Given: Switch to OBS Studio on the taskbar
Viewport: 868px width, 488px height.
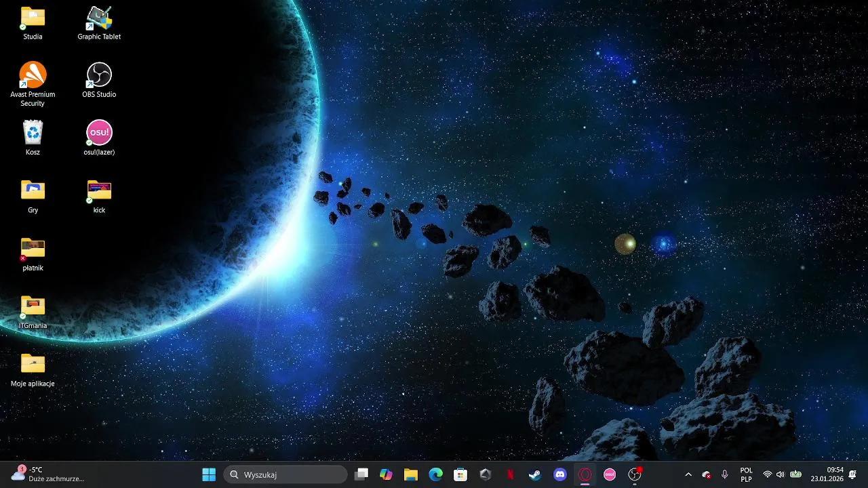Looking at the screenshot, I should (635, 474).
